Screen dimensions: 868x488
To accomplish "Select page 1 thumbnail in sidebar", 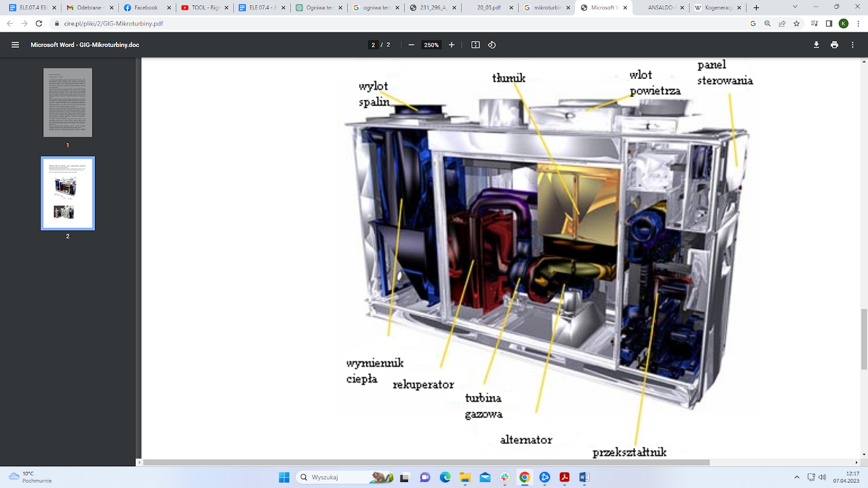I will (68, 102).
